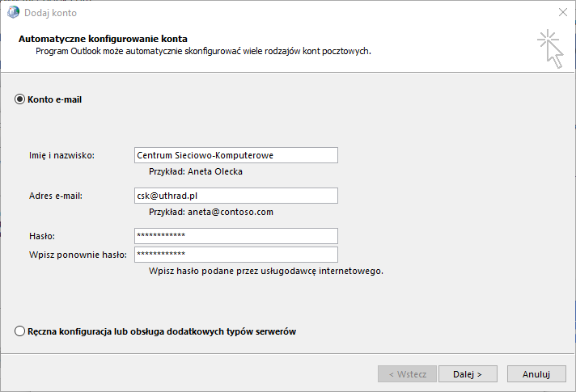Close the Dodaj konto dialog
576x392 pixels.
563,12
